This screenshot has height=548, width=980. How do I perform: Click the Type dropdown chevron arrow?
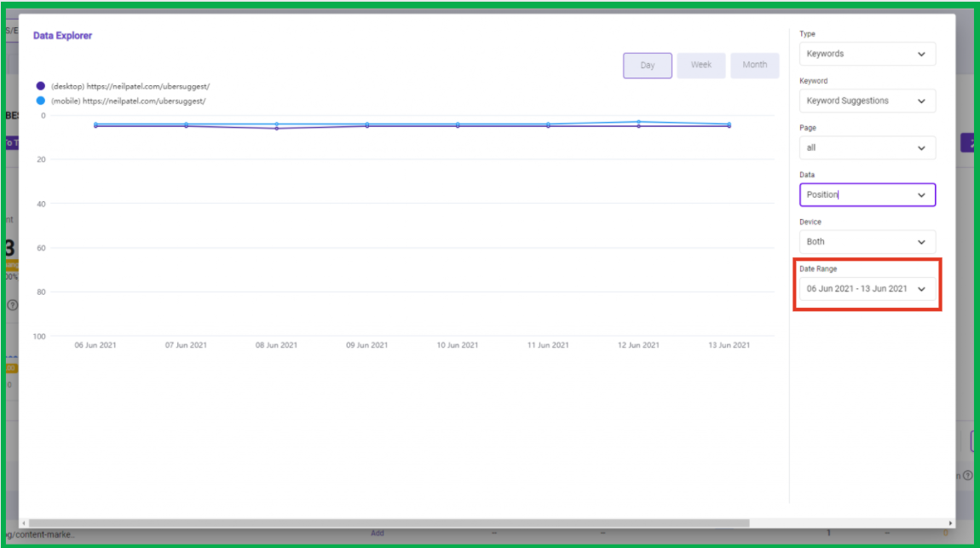(921, 55)
